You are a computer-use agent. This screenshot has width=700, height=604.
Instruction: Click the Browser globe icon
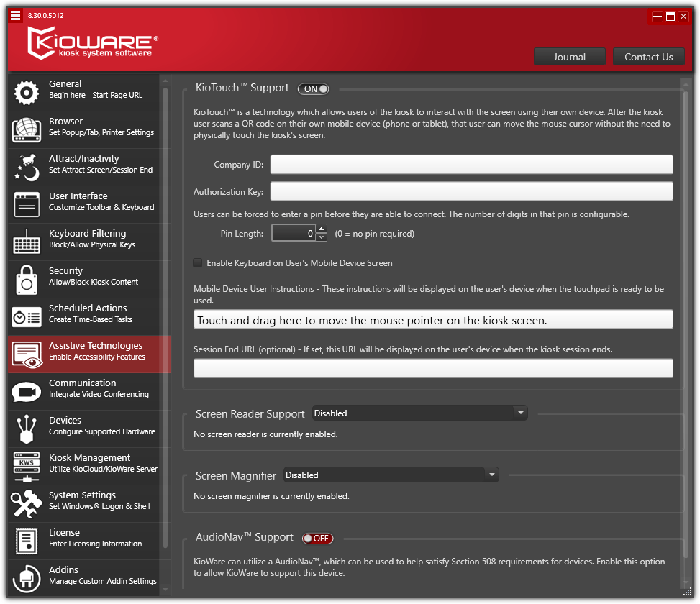27,130
